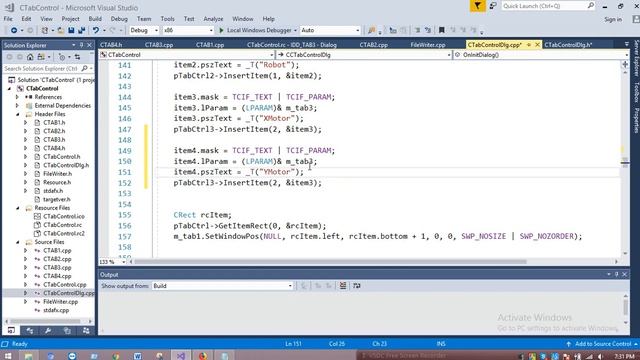640x360 pixels.
Task: Select CTAB1.cpp in Source Files
Action: pos(57,251)
